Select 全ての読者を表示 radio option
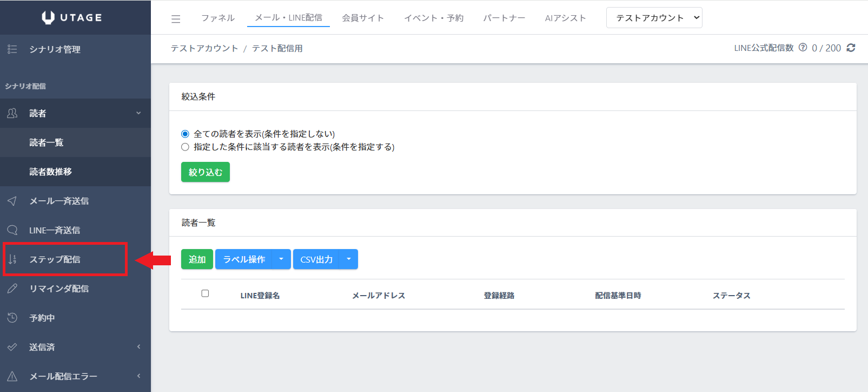 tap(185, 134)
